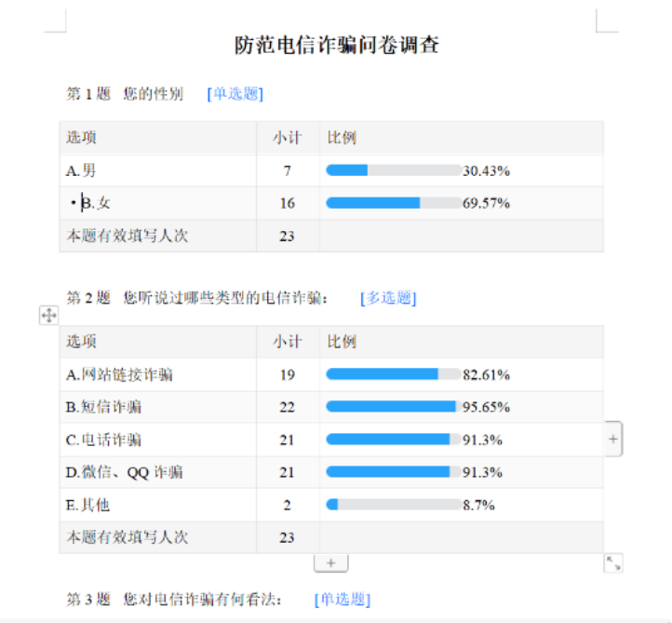Click the 69.57% progress bar for B.女

(x=394, y=203)
